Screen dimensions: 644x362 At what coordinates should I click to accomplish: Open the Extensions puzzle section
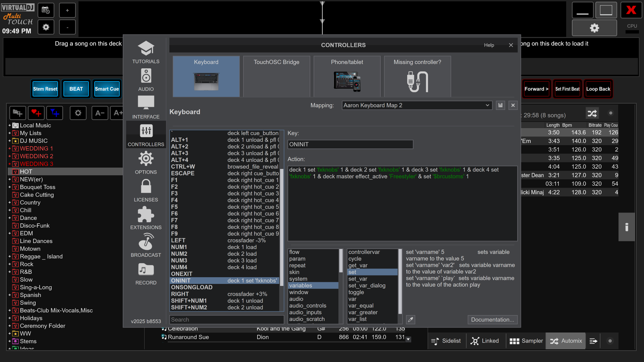click(146, 218)
